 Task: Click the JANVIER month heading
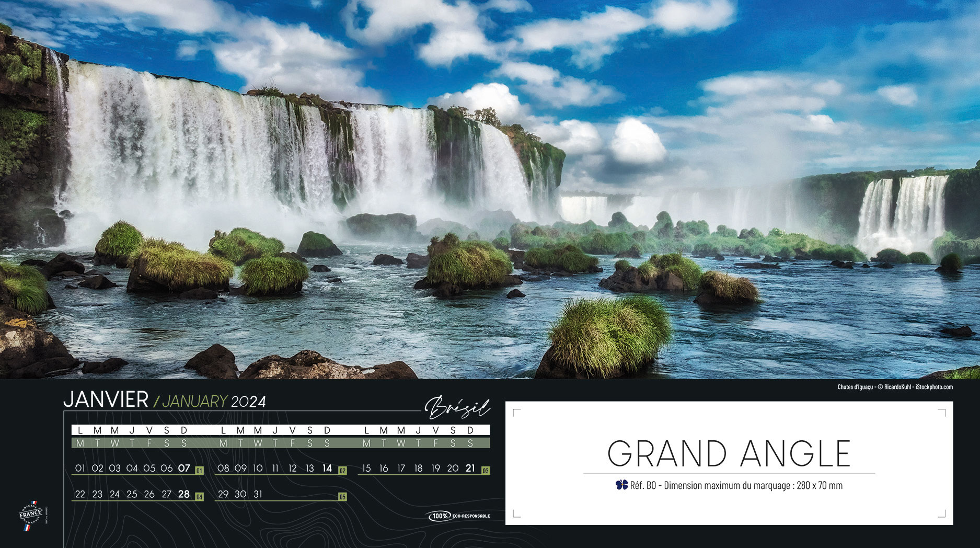[x=106, y=400]
